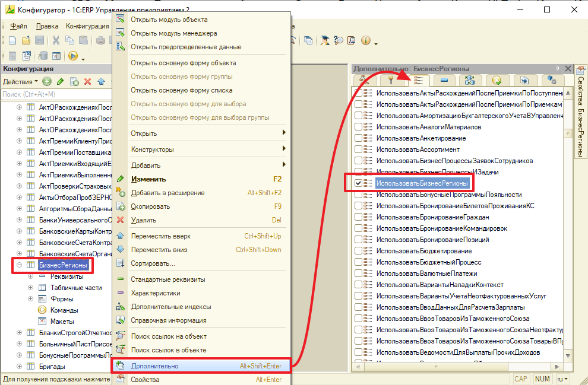Image resolution: width=588 pixels, height=385 pixels.
Task: Expand the Бригады tree node
Action: [19, 366]
